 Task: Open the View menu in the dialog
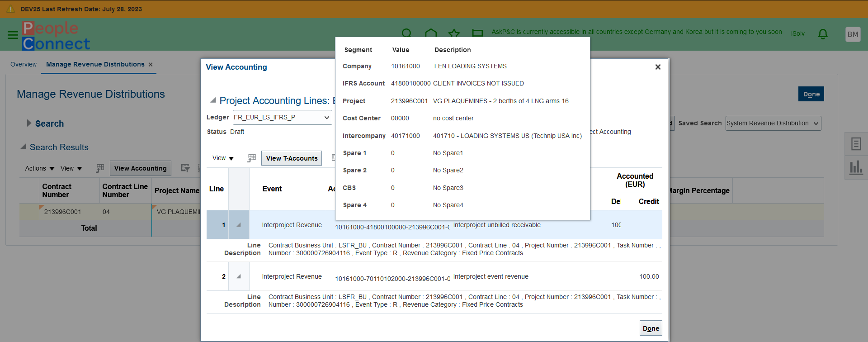[x=223, y=158]
